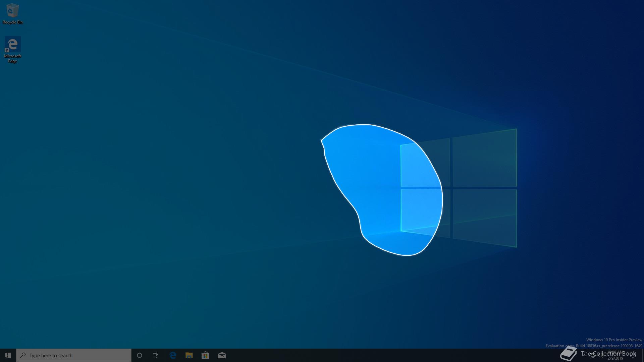Open the system tray volume icon

pyautogui.click(x=600, y=355)
